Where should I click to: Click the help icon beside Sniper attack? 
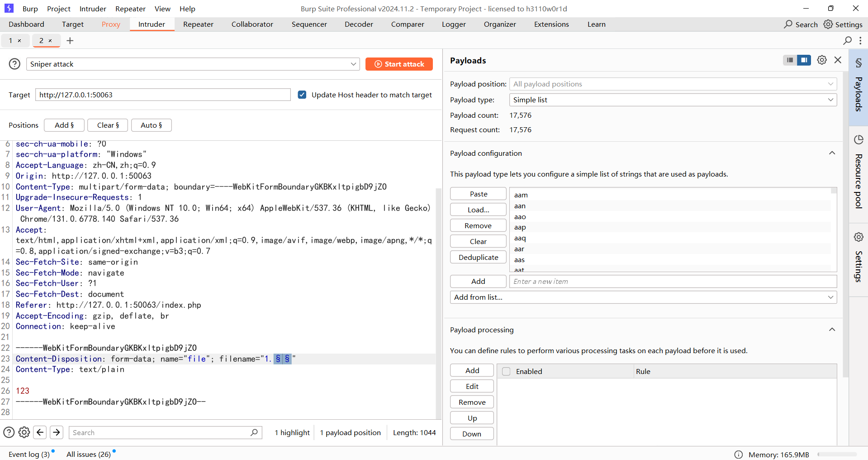14,64
